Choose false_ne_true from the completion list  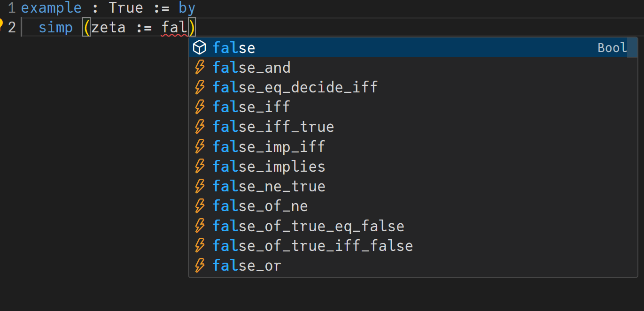tap(269, 186)
